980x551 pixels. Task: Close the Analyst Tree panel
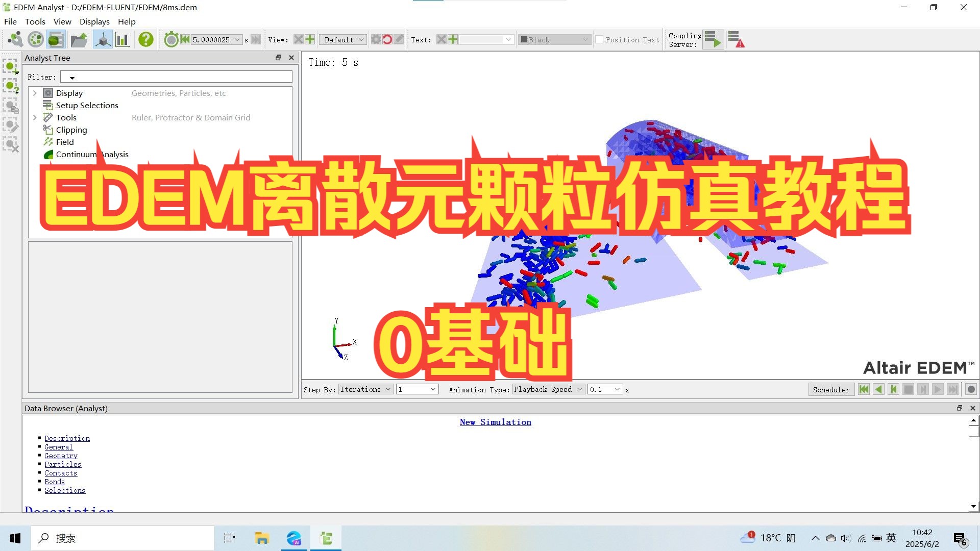(x=291, y=58)
